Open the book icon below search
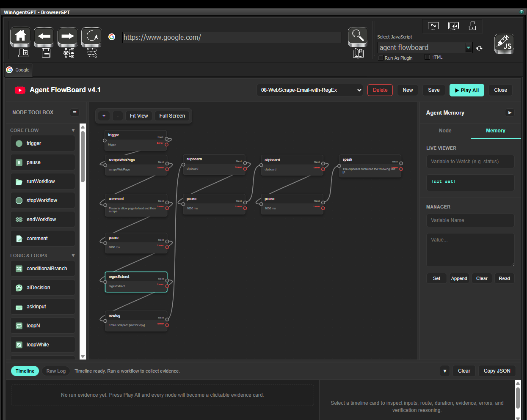Viewport: 527px width, 420px height. tap(358, 53)
